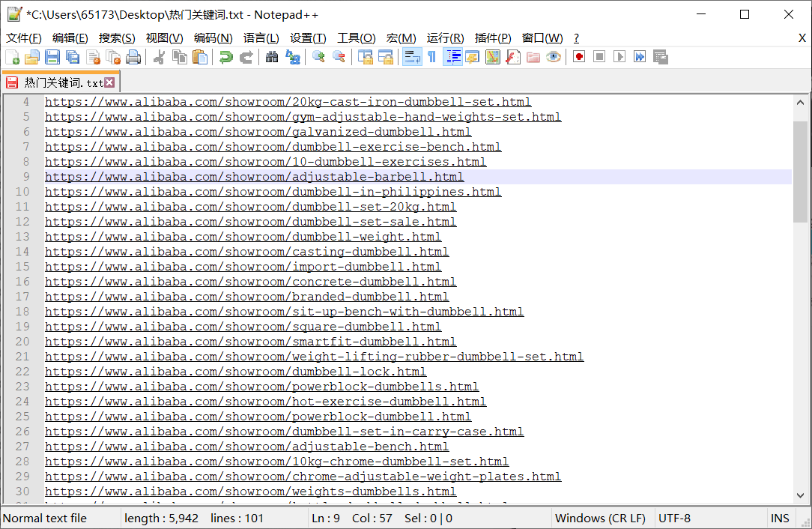Open Find with the binoculars icon
Screen dimensions: 812x529
(272, 57)
